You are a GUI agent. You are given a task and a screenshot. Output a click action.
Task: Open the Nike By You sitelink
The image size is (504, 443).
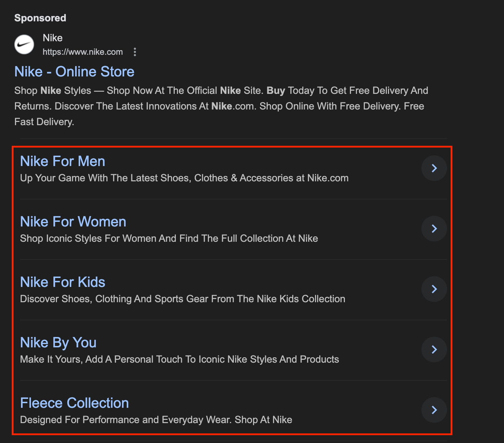[x=58, y=342]
